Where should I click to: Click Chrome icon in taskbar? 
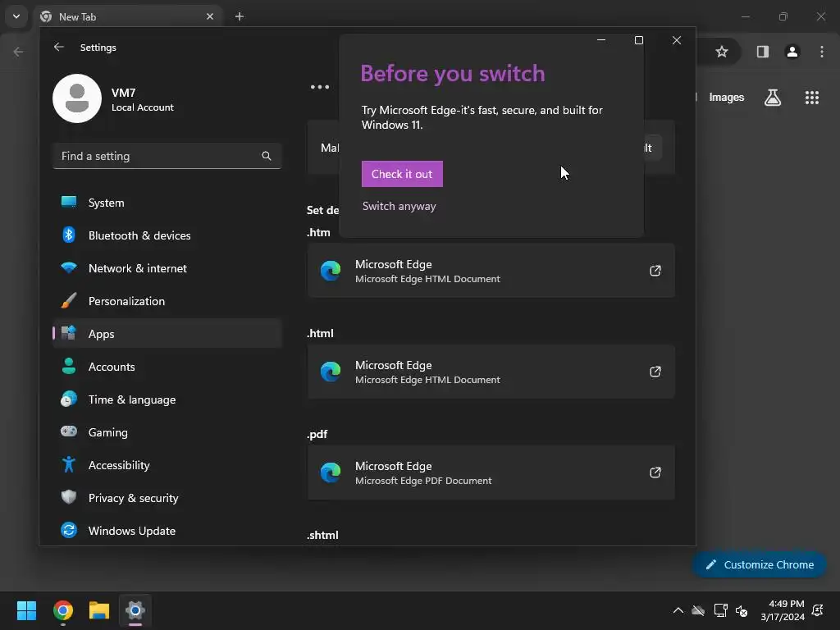pos(63,610)
